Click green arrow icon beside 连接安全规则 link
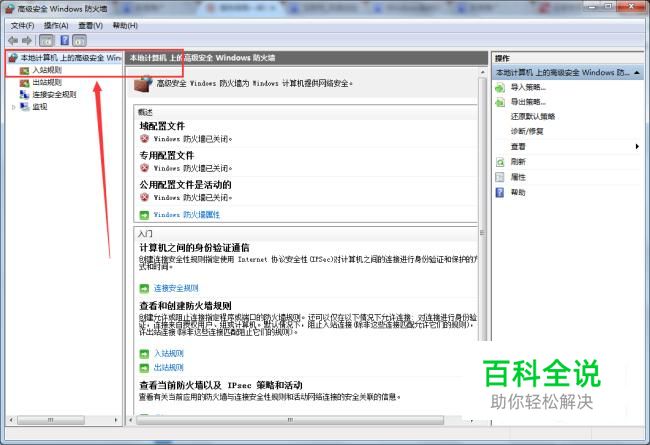Viewport: 650px width, 445px height. tap(144, 288)
